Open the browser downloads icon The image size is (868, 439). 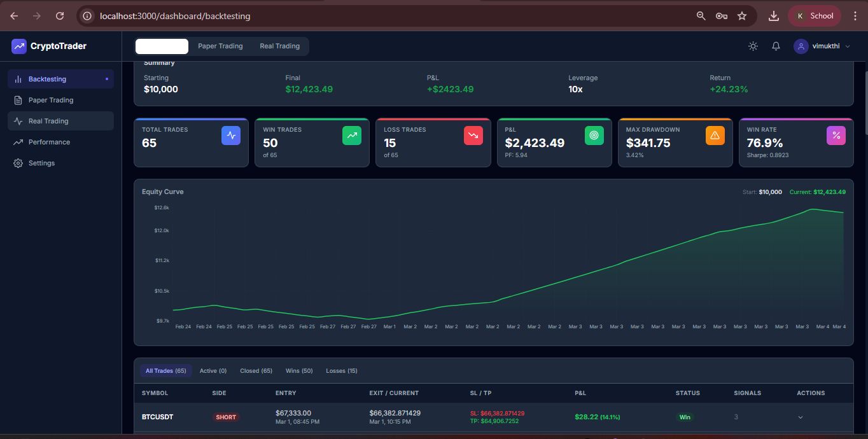(x=774, y=16)
